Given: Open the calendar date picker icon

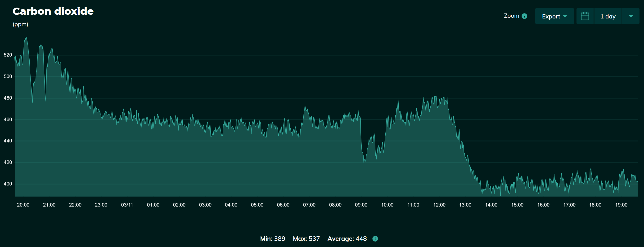Looking at the screenshot, I should (585, 16).
